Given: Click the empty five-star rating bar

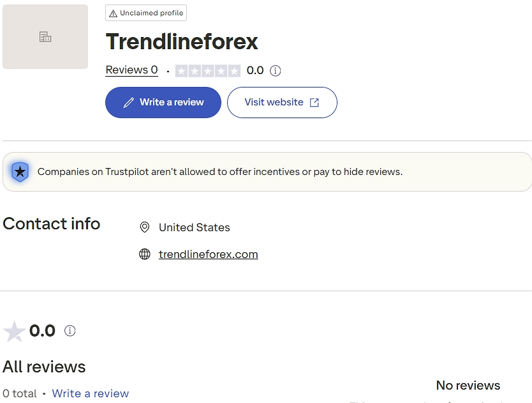Looking at the screenshot, I should point(208,71).
